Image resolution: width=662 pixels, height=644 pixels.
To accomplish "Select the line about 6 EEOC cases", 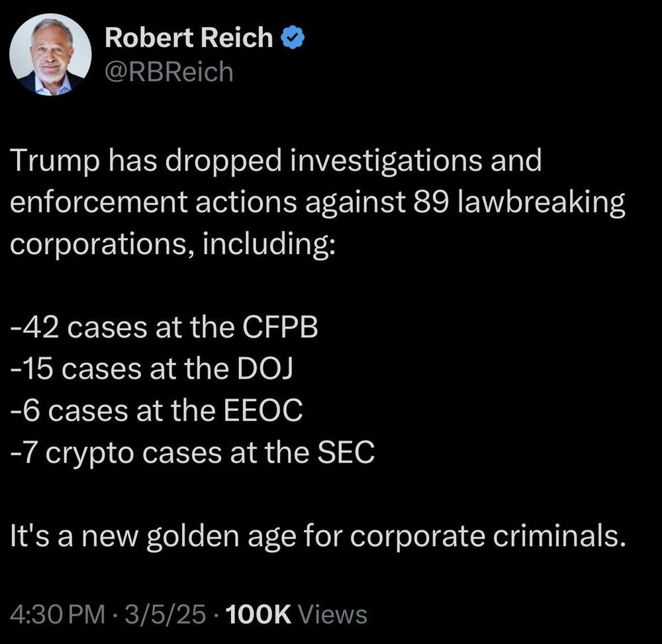I will [x=157, y=410].
